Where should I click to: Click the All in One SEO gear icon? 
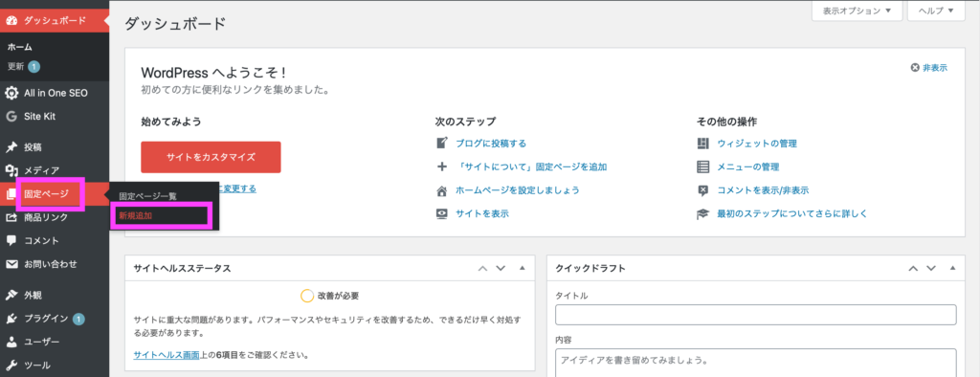pos(11,93)
